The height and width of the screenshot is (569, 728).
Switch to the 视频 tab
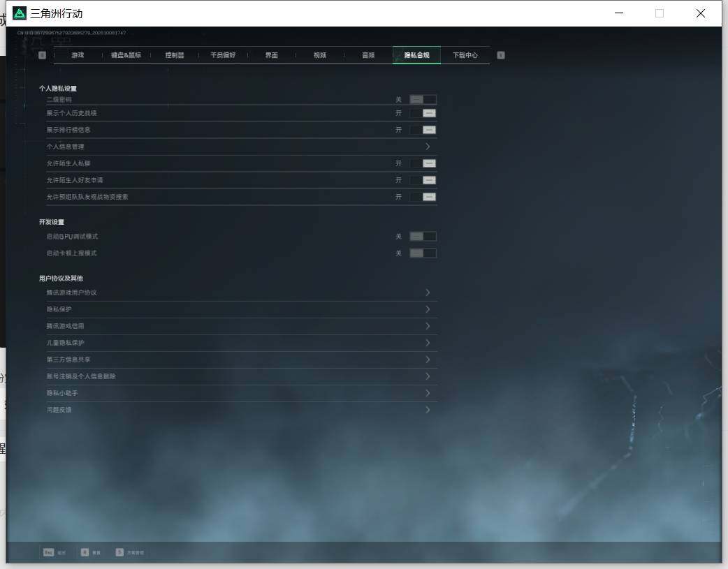coord(320,55)
